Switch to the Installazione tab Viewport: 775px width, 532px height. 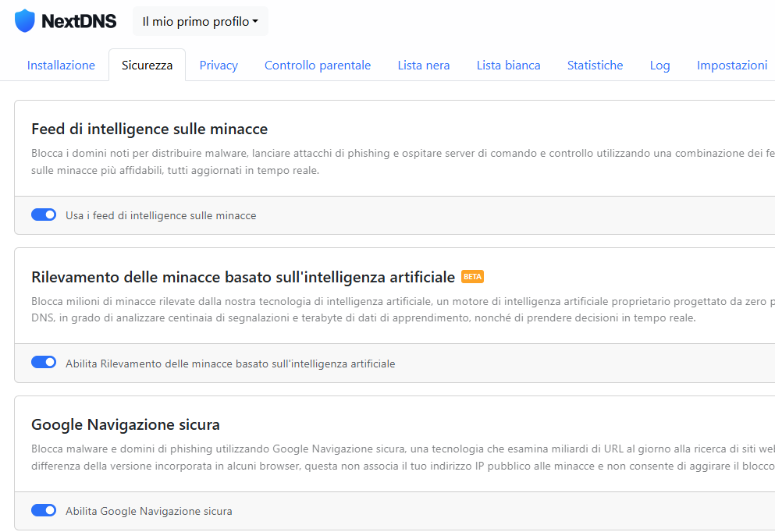coord(61,66)
